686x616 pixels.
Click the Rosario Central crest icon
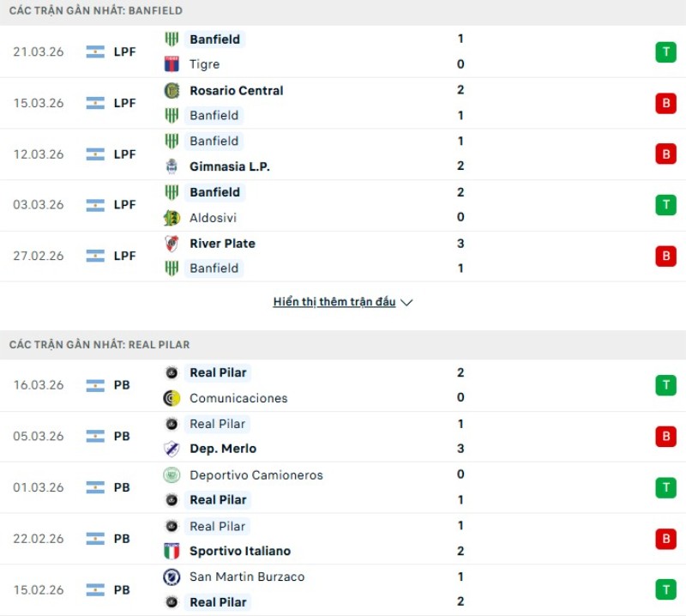(171, 90)
